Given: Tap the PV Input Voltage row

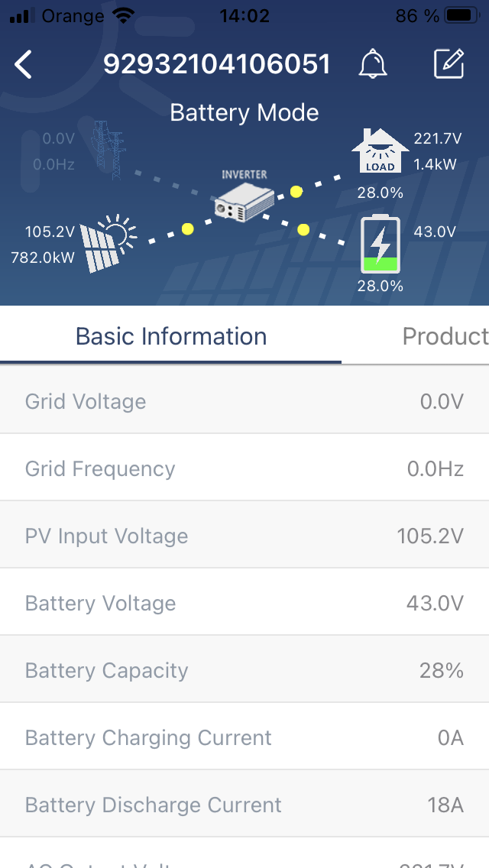Looking at the screenshot, I should 244,536.
